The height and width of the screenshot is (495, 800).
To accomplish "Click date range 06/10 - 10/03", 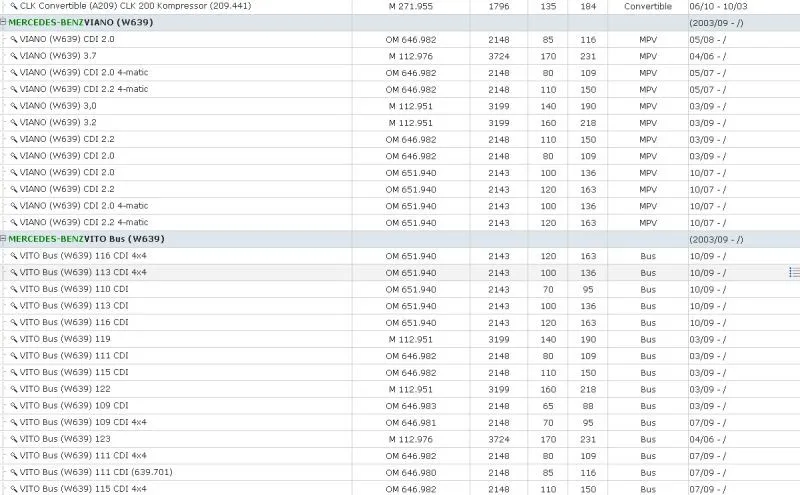I will (718, 7).
